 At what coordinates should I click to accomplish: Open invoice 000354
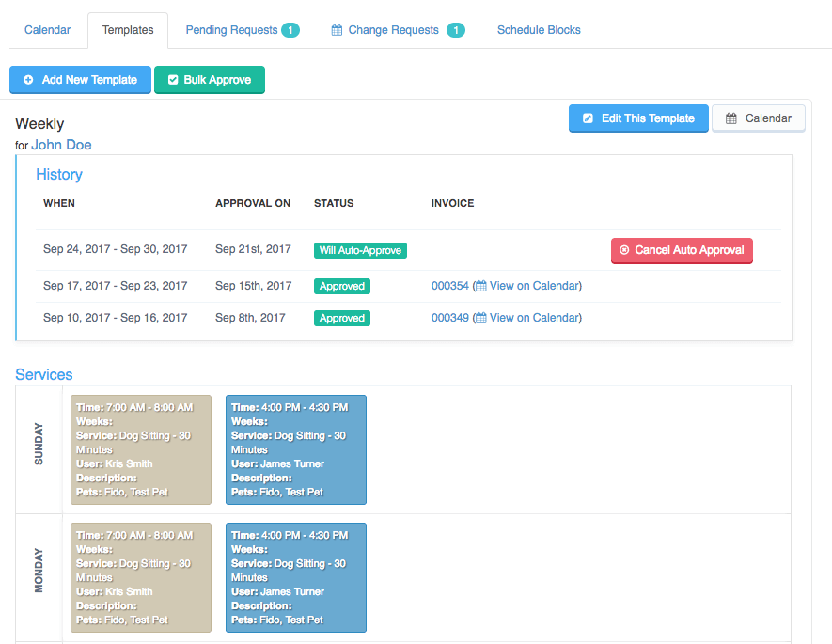click(450, 286)
